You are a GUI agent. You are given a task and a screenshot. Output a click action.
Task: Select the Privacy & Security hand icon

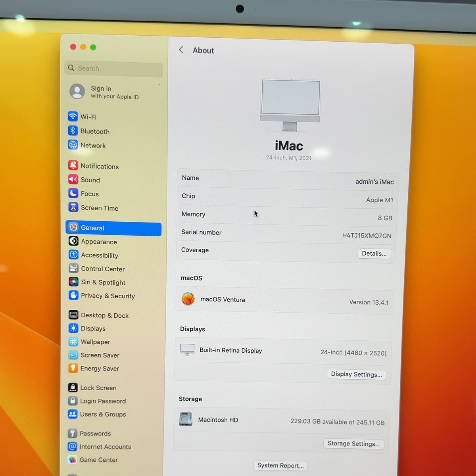73,295
